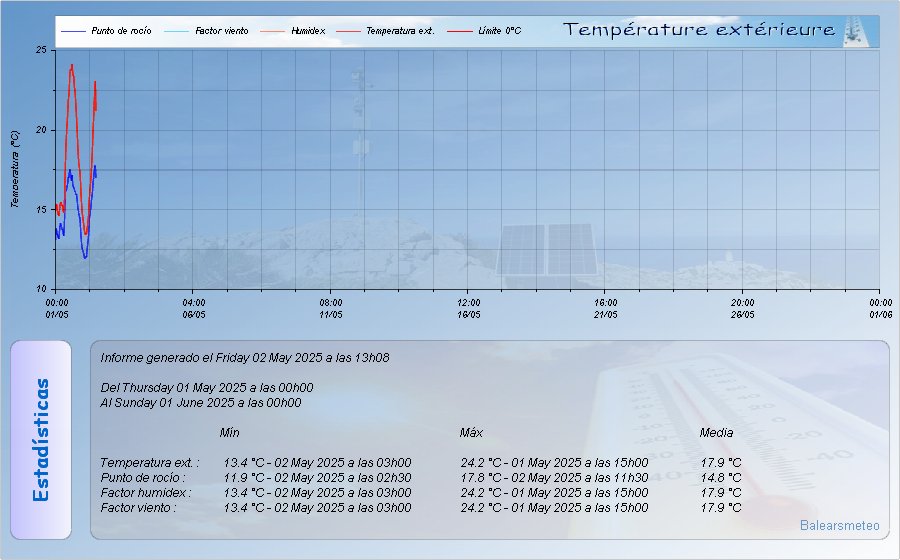Click the 'Punto de rocío :' row label
Viewport: 900px width, 560px height.
point(143,477)
